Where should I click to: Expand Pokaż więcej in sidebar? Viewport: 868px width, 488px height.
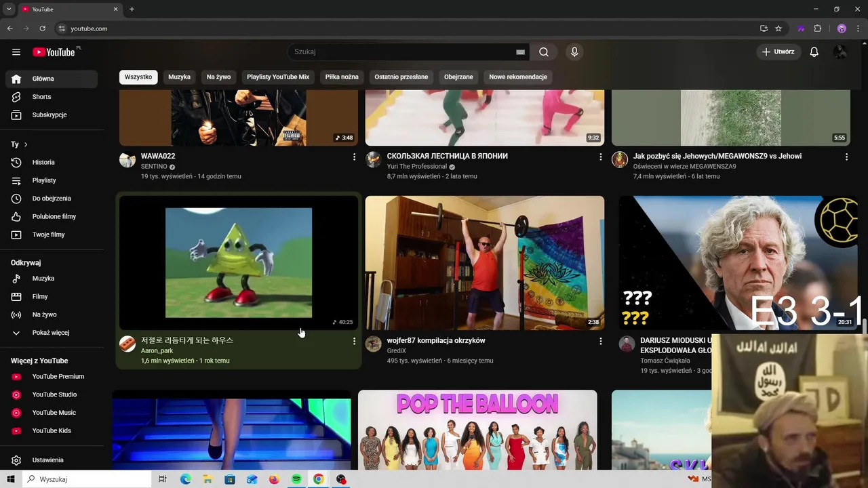(x=52, y=333)
